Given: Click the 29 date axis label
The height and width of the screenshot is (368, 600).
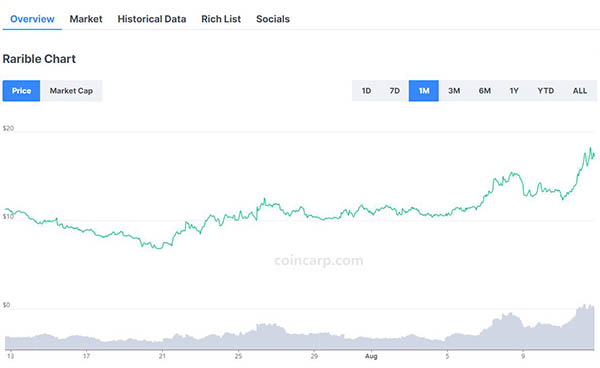Looking at the screenshot, I should coord(314,356).
